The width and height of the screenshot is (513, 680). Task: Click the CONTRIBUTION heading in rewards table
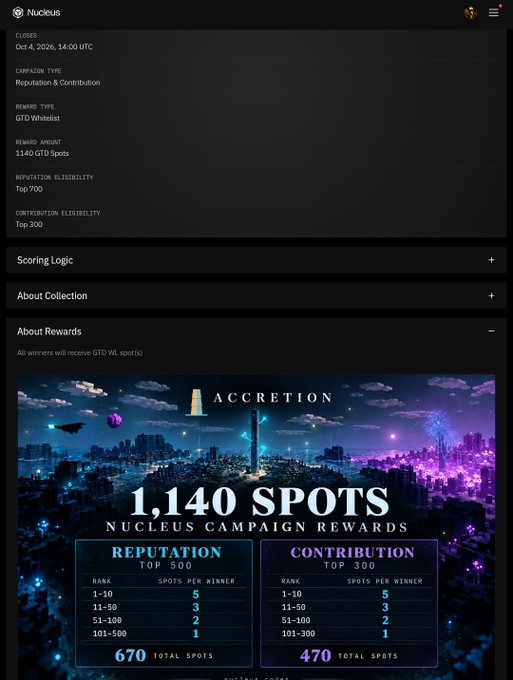pyautogui.click(x=353, y=552)
